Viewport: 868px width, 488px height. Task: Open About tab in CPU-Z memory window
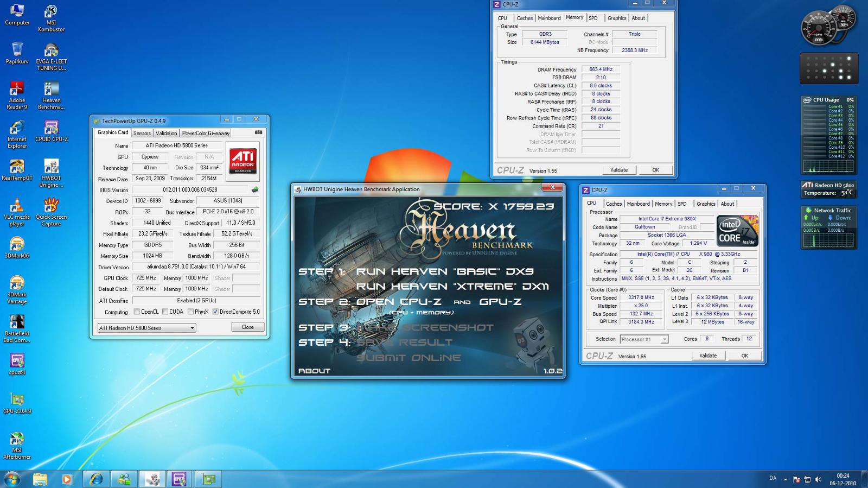click(x=639, y=18)
